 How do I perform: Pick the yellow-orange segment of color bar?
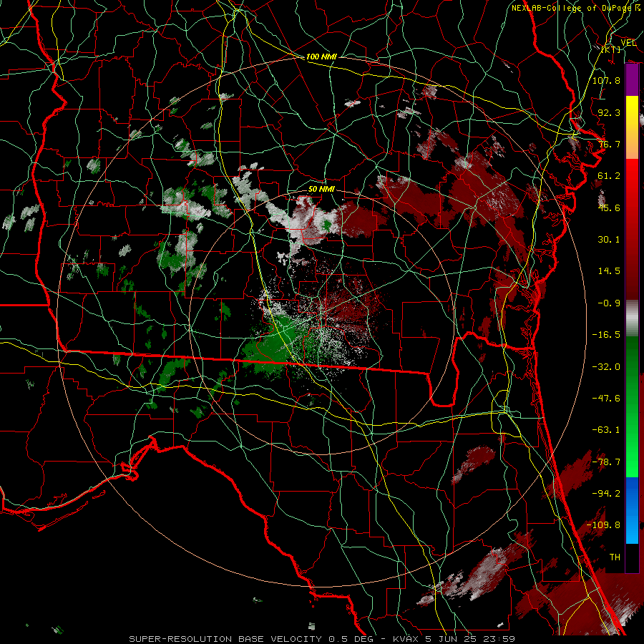click(632, 127)
